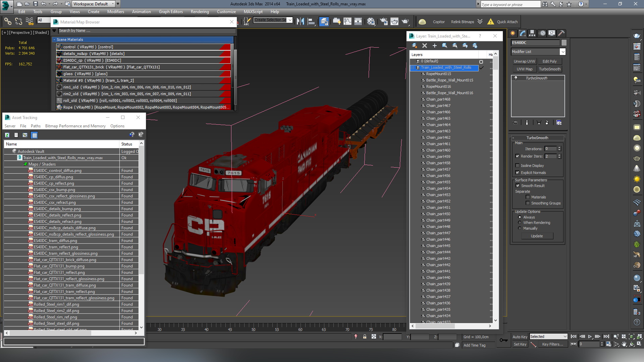Viewport: 644px width, 362px height.
Task: Open the Rendering menu
Action: pos(200,12)
